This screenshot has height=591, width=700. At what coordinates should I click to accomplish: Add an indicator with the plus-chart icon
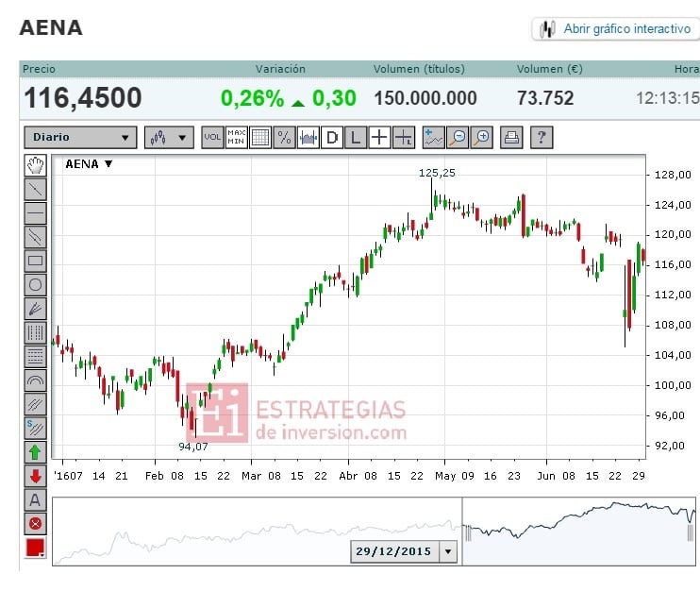(433, 137)
